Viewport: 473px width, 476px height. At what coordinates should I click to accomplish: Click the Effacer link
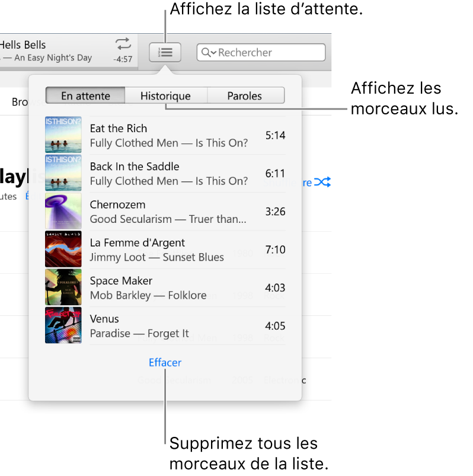(x=165, y=362)
